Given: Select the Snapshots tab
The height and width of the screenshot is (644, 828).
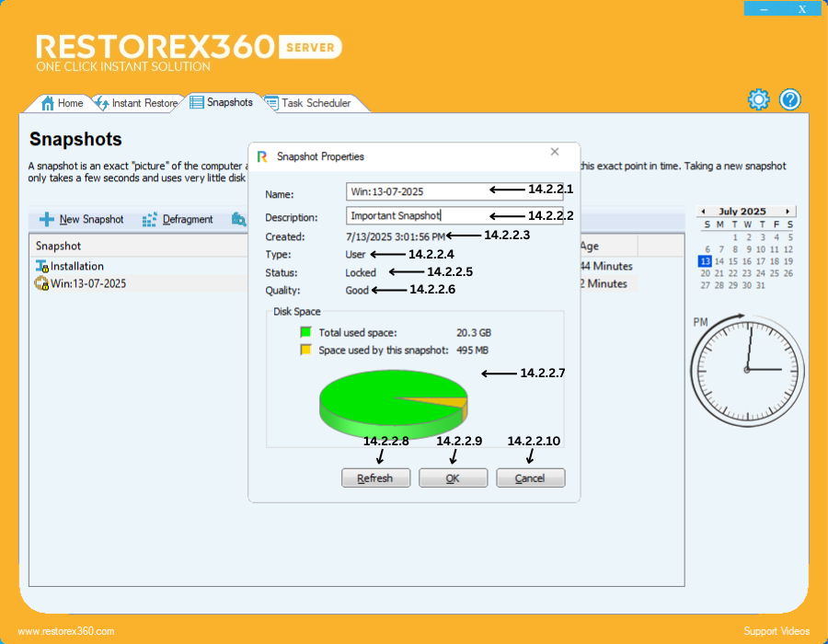Looking at the screenshot, I should (221, 102).
